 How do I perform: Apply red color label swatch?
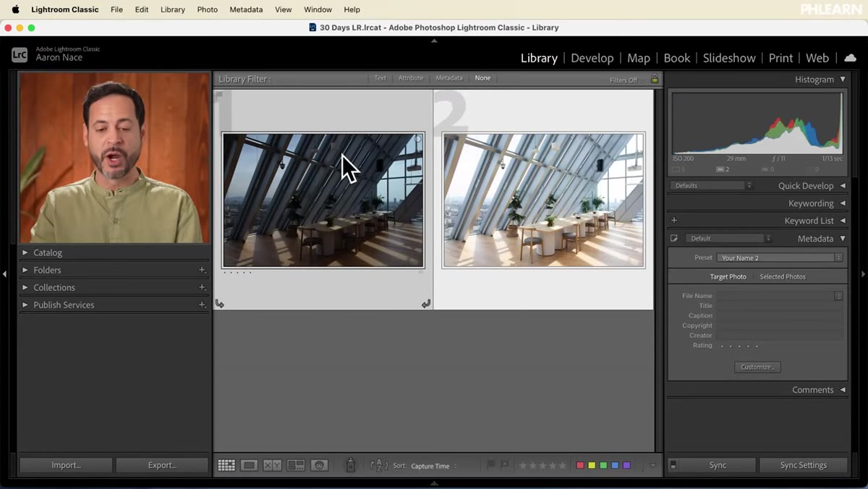click(x=580, y=466)
